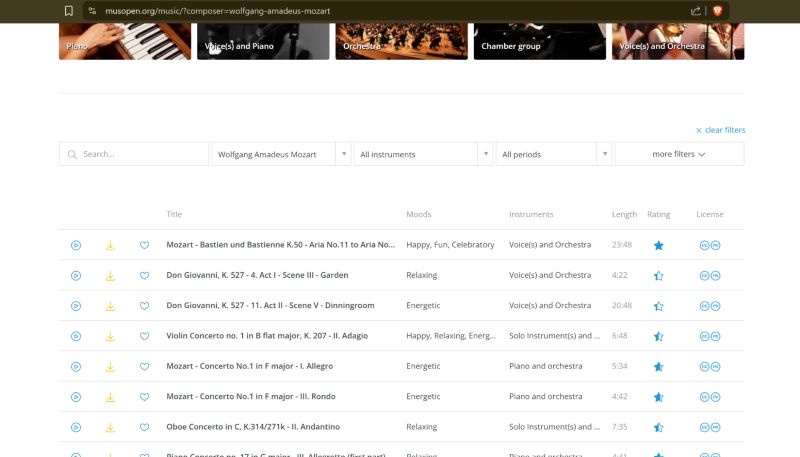The width and height of the screenshot is (800, 457).
Task: Play Concerto No.1 in F major Rondo
Action: click(76, 397)
